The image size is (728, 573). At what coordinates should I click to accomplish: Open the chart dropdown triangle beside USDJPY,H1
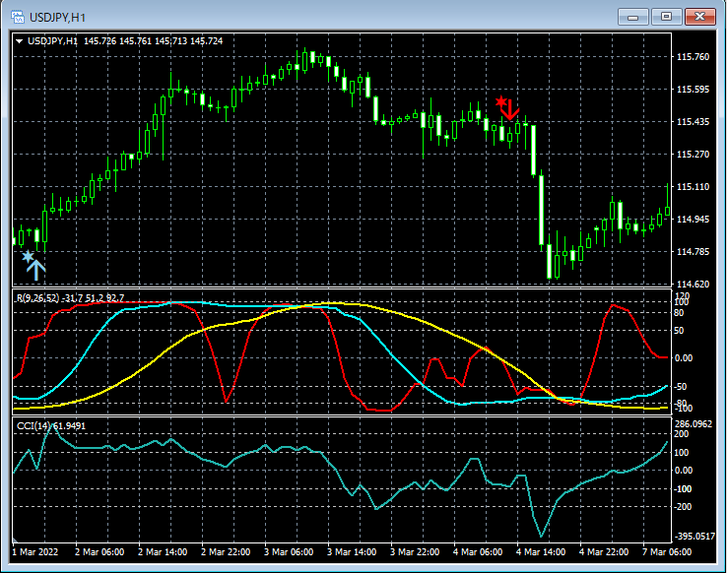click(20, 41)
